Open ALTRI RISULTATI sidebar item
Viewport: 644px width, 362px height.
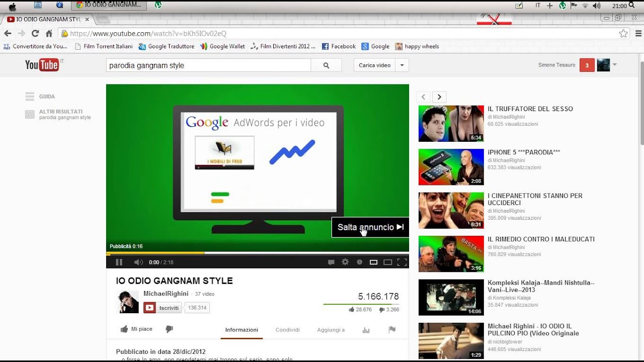pos(58,114)
